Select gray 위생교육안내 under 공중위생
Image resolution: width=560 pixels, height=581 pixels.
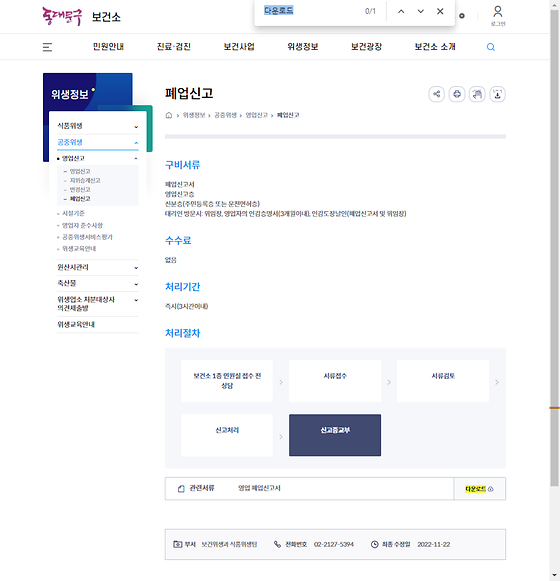pyautogui.click(x=79, y=249)
